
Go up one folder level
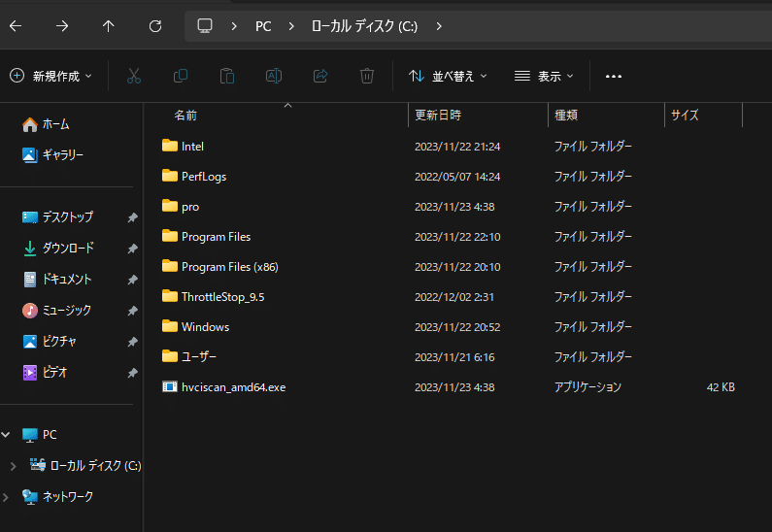[109, 26]
